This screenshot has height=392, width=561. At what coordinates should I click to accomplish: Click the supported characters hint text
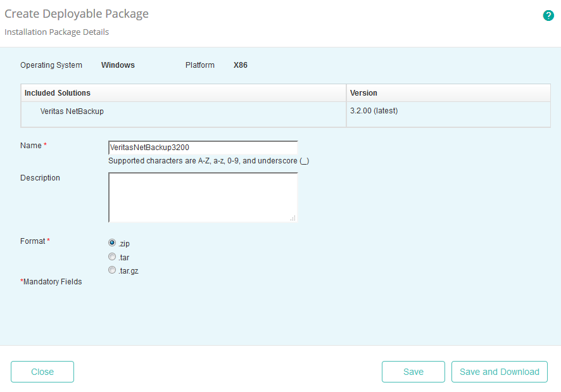click(208, 161)
